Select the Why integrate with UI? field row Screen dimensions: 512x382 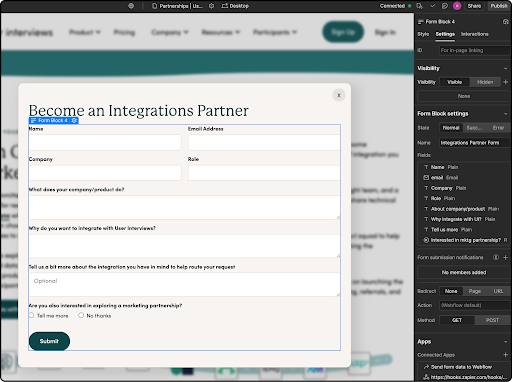[464, 219]
